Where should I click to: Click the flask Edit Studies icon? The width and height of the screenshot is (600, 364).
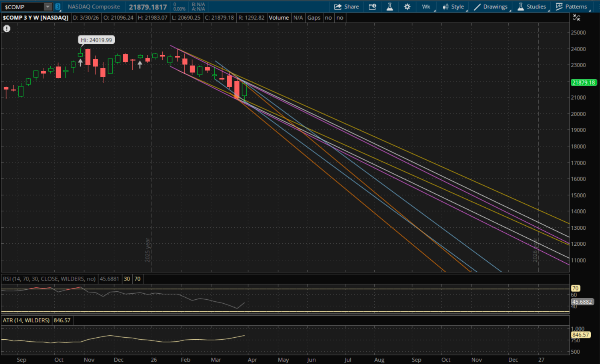coord(390,7)
